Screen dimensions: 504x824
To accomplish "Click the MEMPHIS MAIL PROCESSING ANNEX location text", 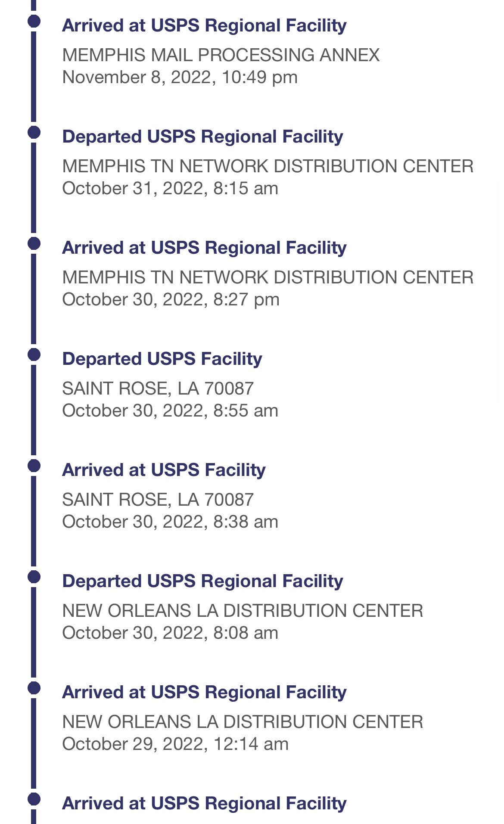I will point(221,55).
